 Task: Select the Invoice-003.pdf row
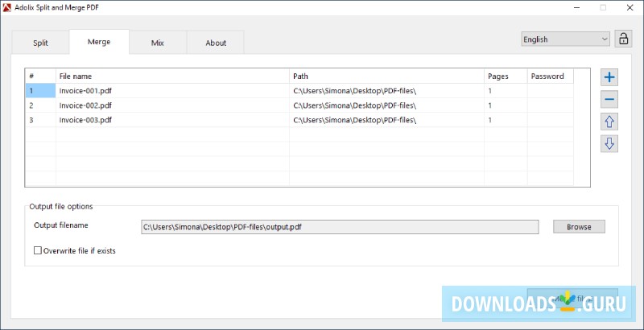pos(299,120)
